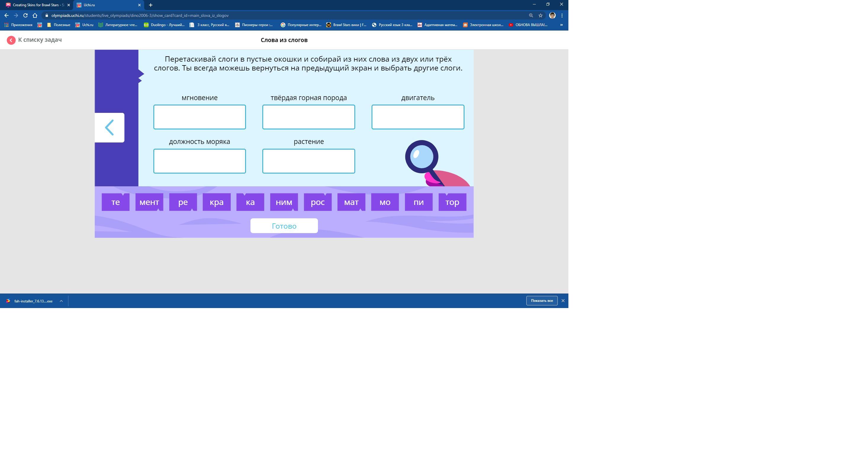The height and width of the screenshot is (468, 868).
Task: Select the syllable tile мент
Action: click(149, 202)
